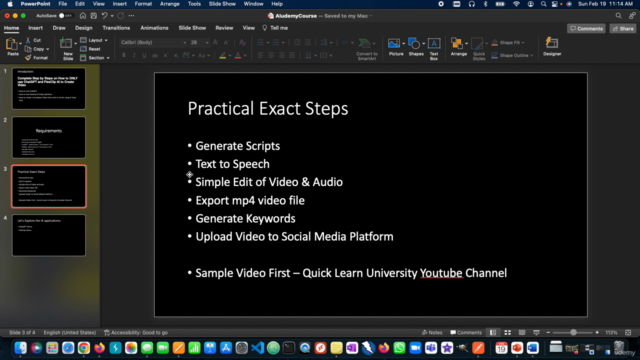Select slide 1 Introduction thumbnail
The width and height of the screenshot is (640, 360).
49,89
